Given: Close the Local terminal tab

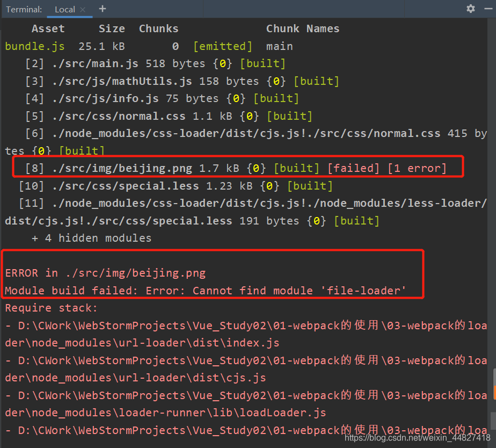Looking at the screenshot, I should 83,10.
